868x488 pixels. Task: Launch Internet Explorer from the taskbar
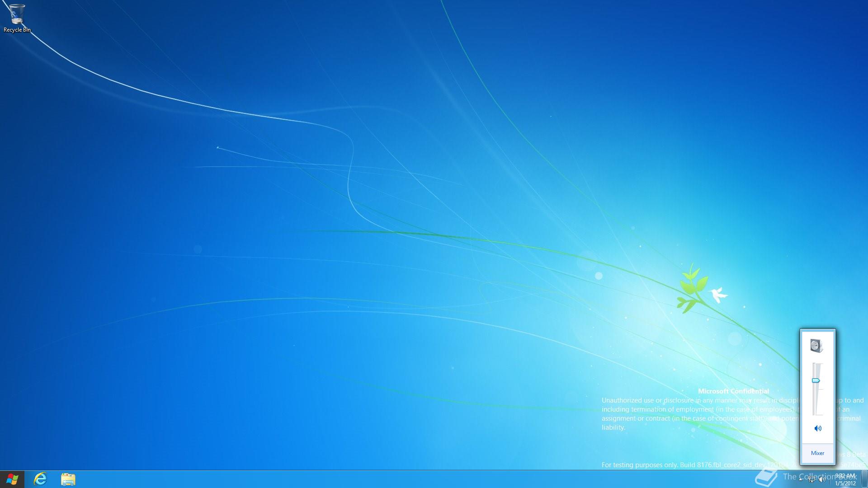[40, 479]
